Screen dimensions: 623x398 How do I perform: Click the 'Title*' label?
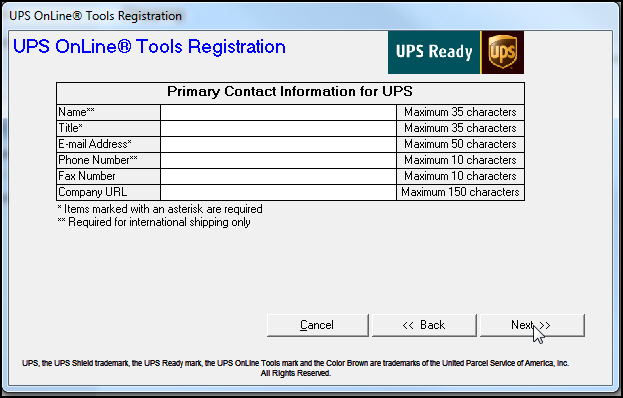click(70, 128)
